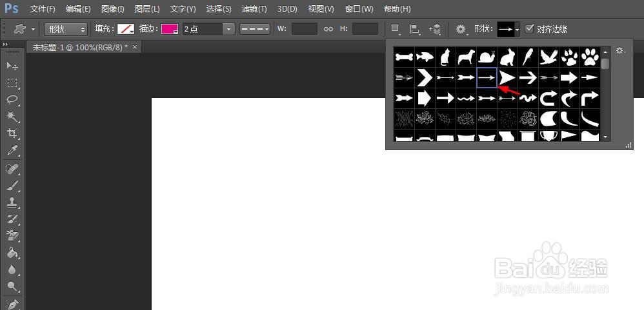Select the Clone Stamp tool
The image size is (644, 310).
click(12, 202)
